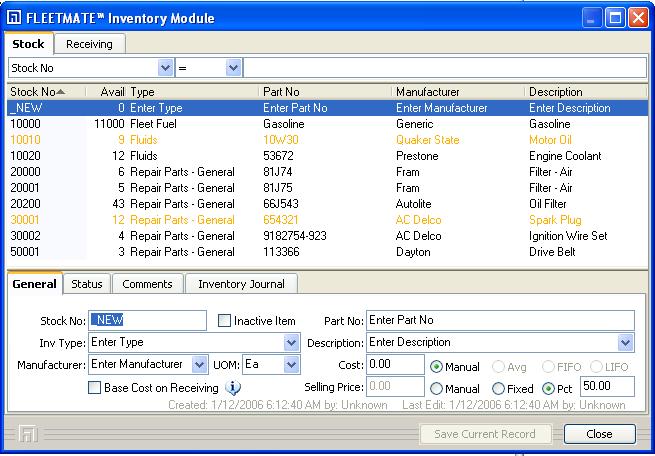Click Save Current Record button

click(485, 434)
